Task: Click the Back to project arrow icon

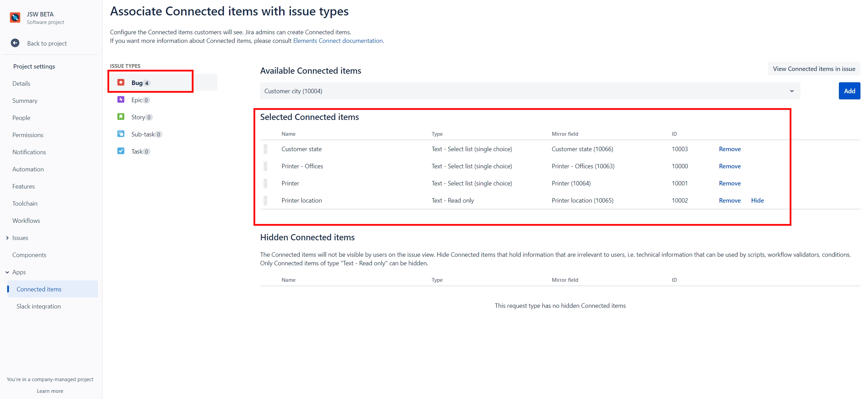Action: pos(15,43)
